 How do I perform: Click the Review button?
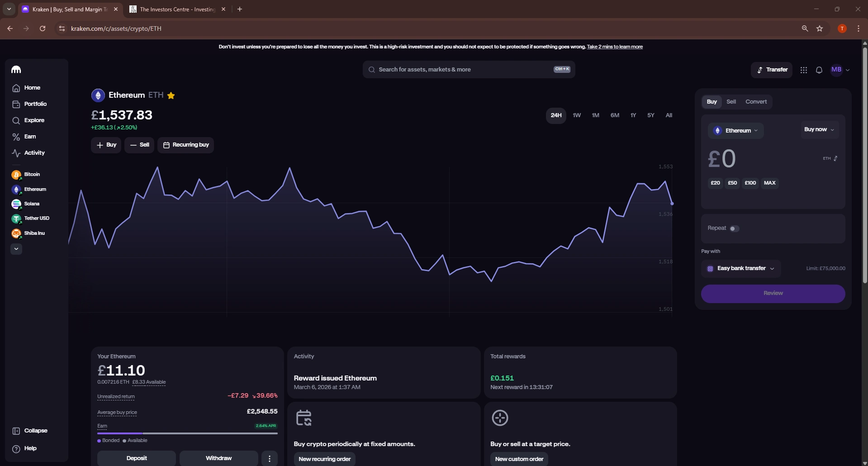point(773,294)
